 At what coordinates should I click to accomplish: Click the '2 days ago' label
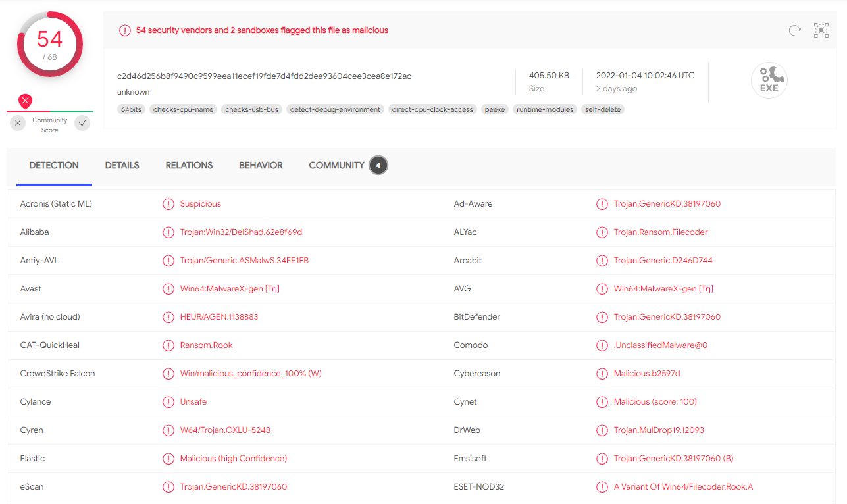point(617,89)
